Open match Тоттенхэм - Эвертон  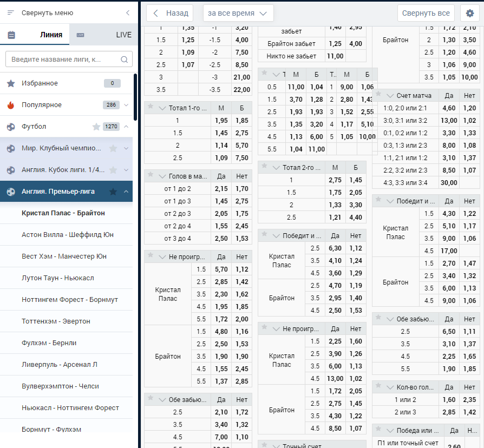click(x=67, y=321)
